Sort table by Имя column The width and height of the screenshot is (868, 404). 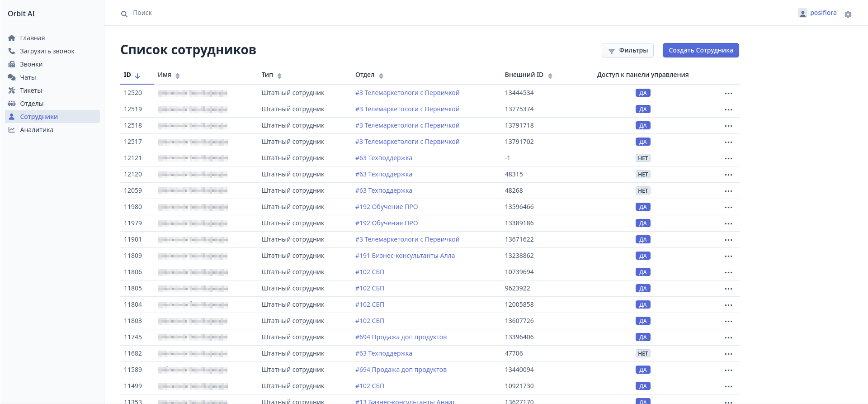[169, 75]
